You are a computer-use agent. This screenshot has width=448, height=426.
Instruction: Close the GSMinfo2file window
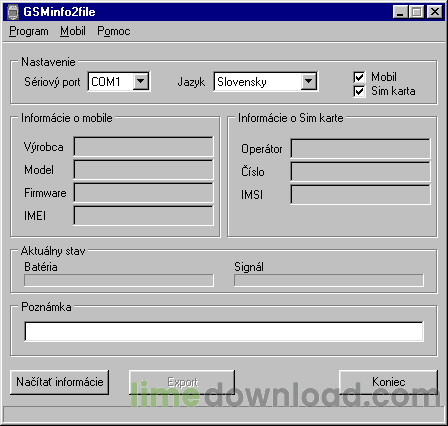(435, 12)
